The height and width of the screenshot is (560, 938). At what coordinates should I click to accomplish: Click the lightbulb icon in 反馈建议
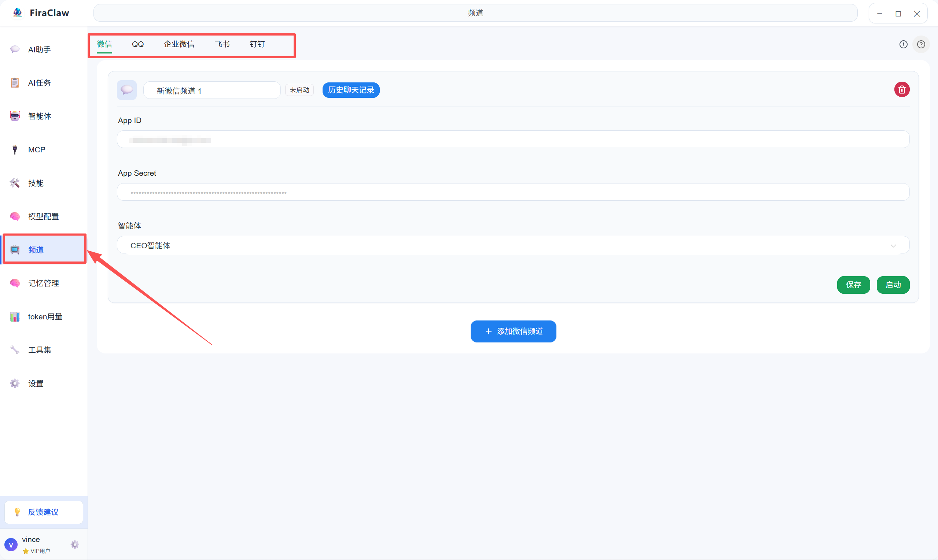17,512
